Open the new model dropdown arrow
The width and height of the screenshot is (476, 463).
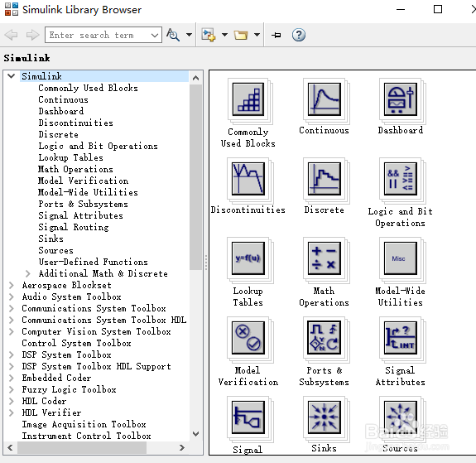(x=224, y=35)
